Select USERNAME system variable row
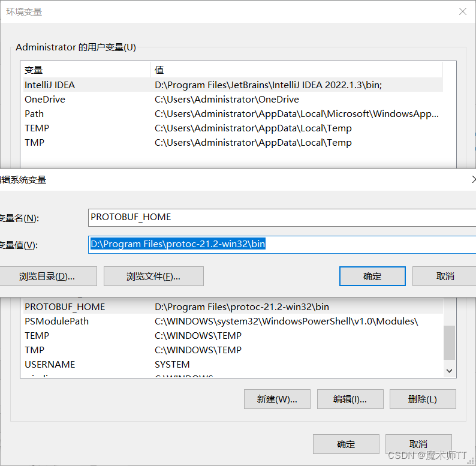Viewport: 476px width, 466px height. pyautogui.click(x=233, y=364)
